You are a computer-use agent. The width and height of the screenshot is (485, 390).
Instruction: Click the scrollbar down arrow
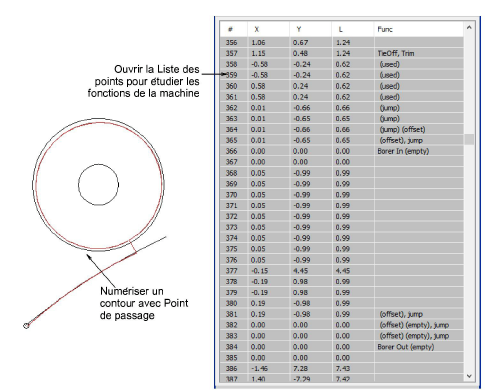pos(469,376)
